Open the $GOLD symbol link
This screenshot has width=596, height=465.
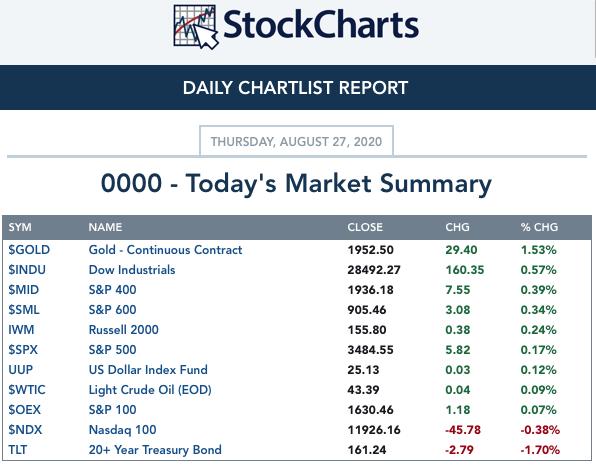29,250
